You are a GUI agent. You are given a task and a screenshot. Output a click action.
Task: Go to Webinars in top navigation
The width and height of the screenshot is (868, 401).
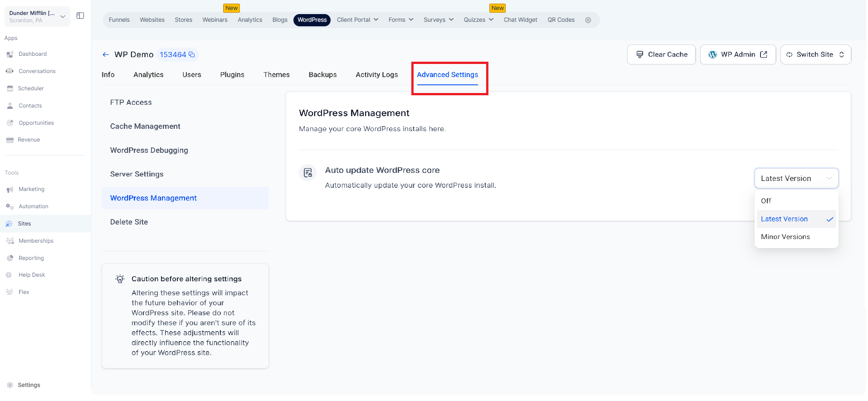coord(215,20)
